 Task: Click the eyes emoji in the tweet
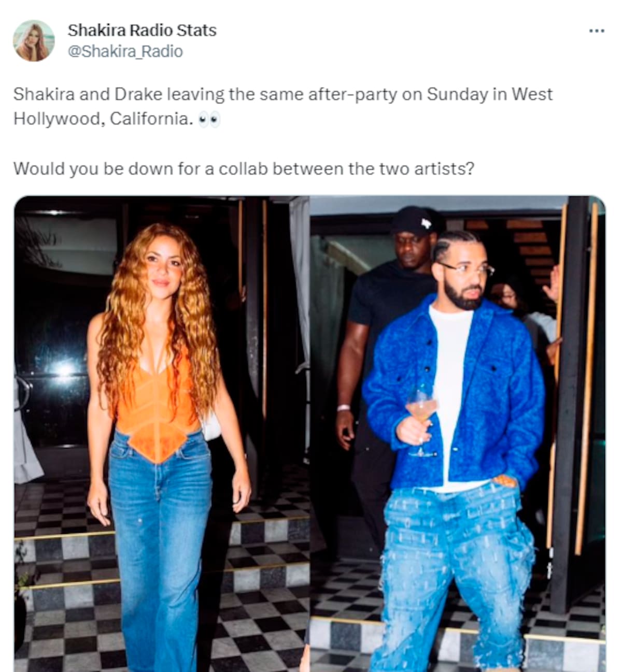(x=209, y=120)
